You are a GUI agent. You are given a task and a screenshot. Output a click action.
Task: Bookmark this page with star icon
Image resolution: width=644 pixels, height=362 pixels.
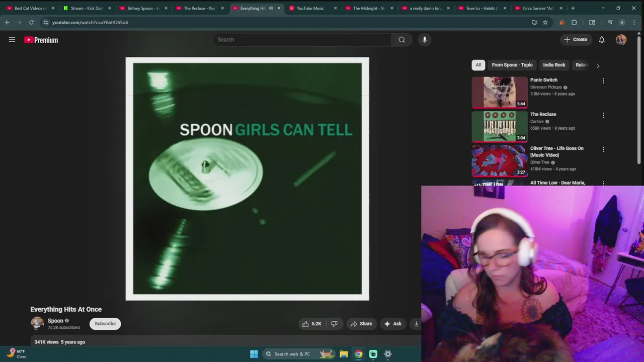coord(545,22)
